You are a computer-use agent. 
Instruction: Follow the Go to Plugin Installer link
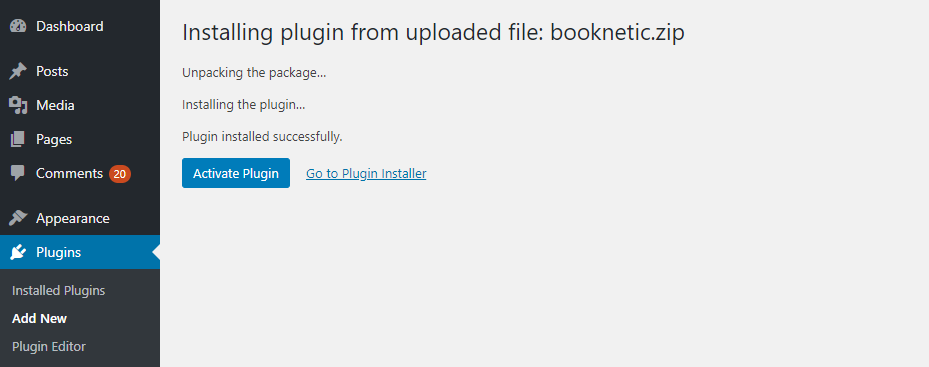pos(366,174)
